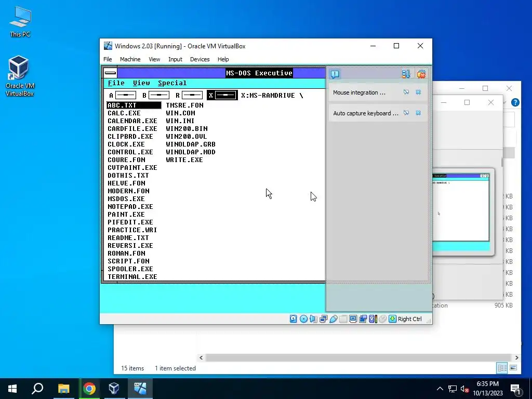This screenshot has width=532, height=399.
Task: Open the VirtualBox Input menu
Action: 175,59
